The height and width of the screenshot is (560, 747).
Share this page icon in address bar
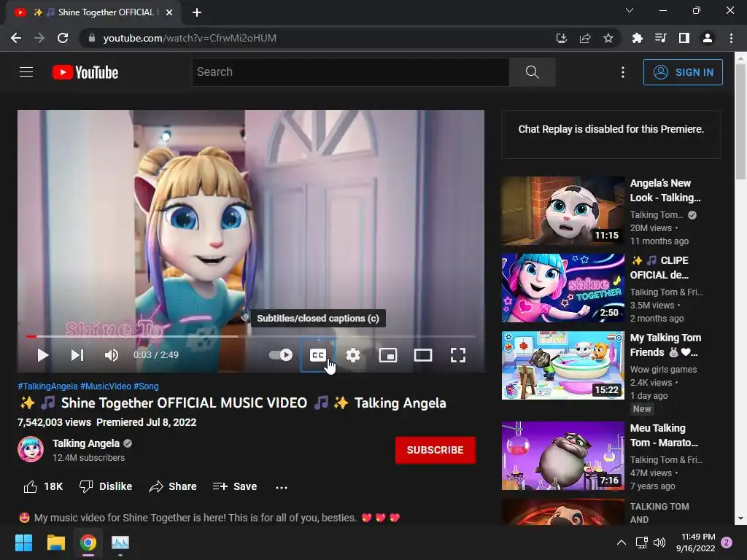[x=584, y=38]
